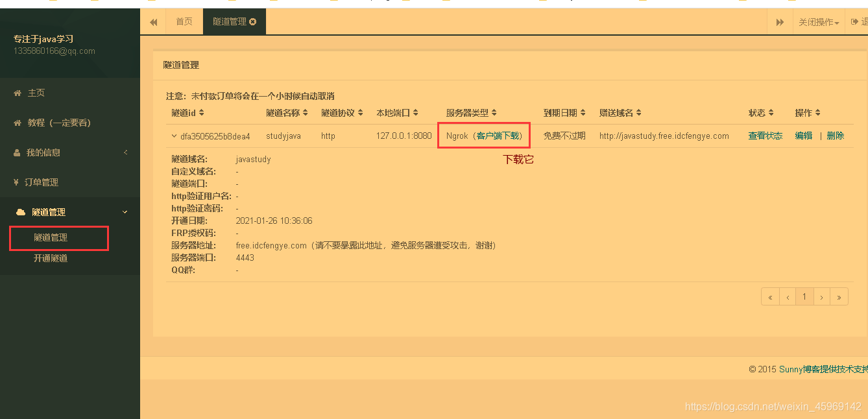Select 开通隧道 submenu item
This screenshot has width=868, height=419.
(51, 259)
